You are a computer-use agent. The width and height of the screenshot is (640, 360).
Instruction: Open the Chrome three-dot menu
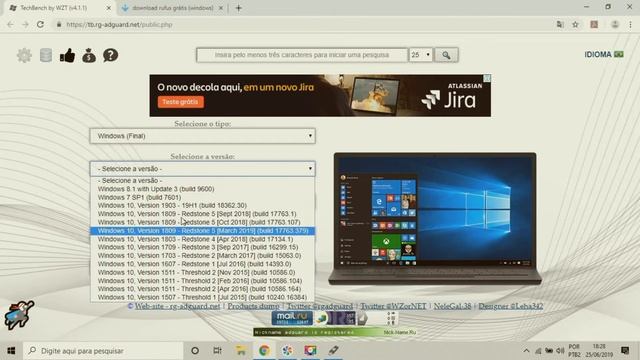coord(631,24)
